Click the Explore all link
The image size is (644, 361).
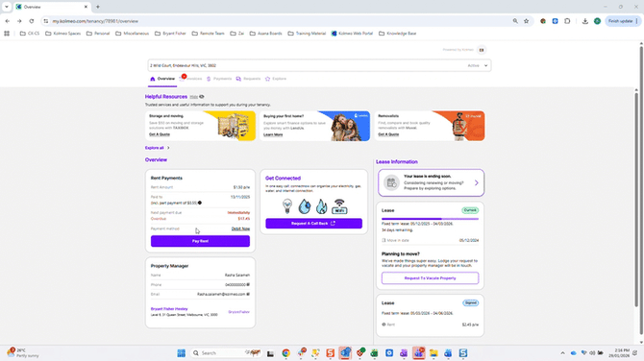click(x=158, y=148)
